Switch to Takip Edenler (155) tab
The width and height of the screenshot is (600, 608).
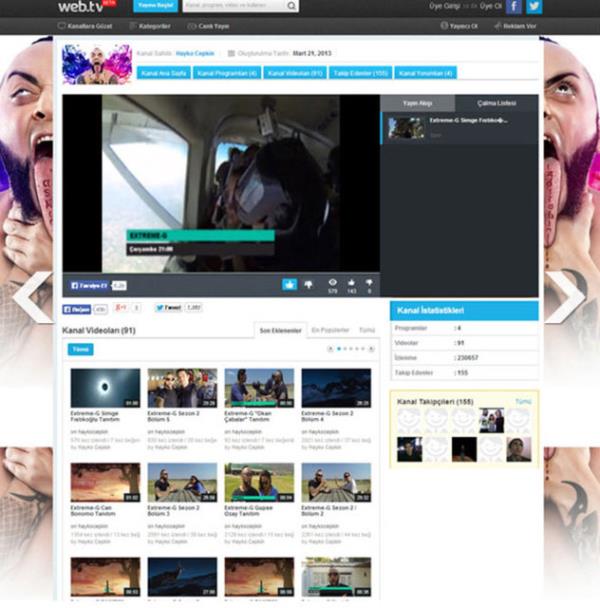[361, 73]
